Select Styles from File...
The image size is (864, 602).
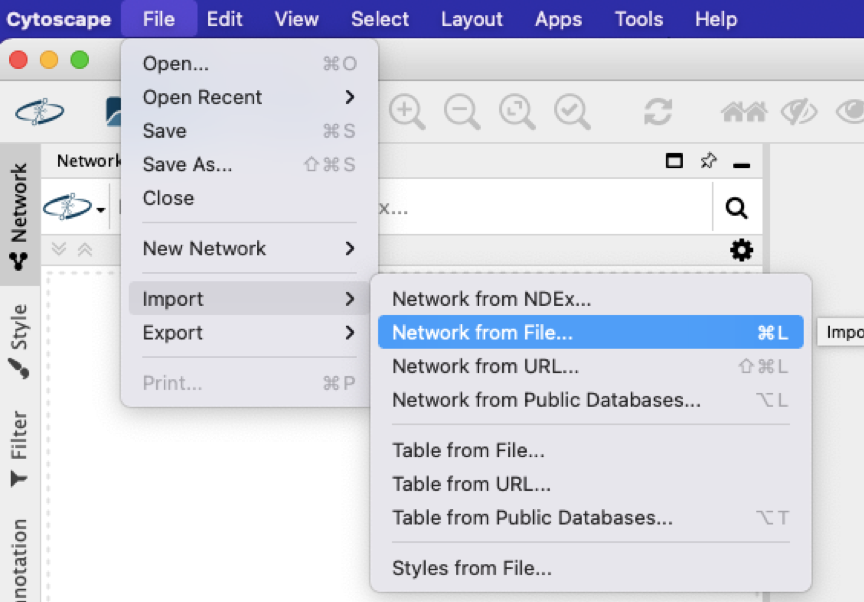point(591,568)
